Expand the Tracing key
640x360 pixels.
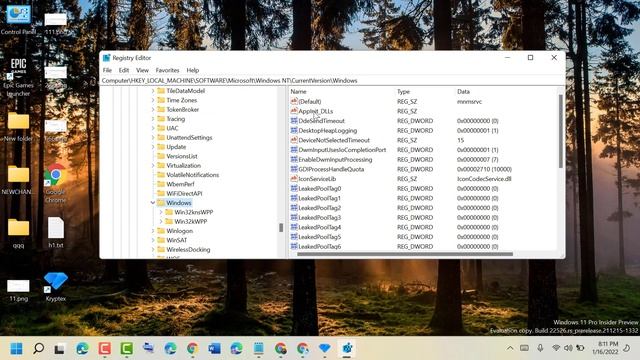coord(153,119)
